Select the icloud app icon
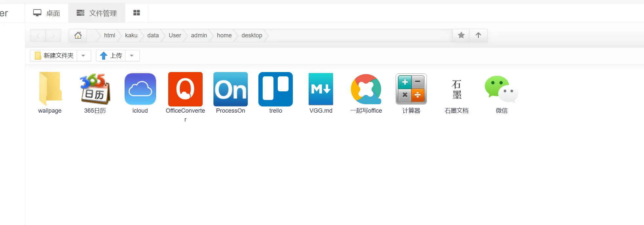644x225 pixels. click(x=140, y=89)
